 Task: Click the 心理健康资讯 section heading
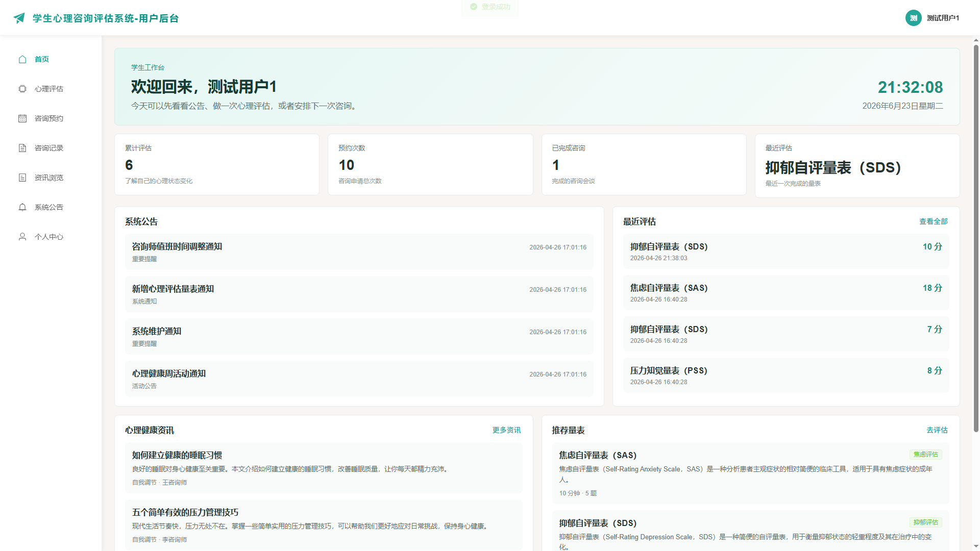pyautogui.click(x=150, y=431)
